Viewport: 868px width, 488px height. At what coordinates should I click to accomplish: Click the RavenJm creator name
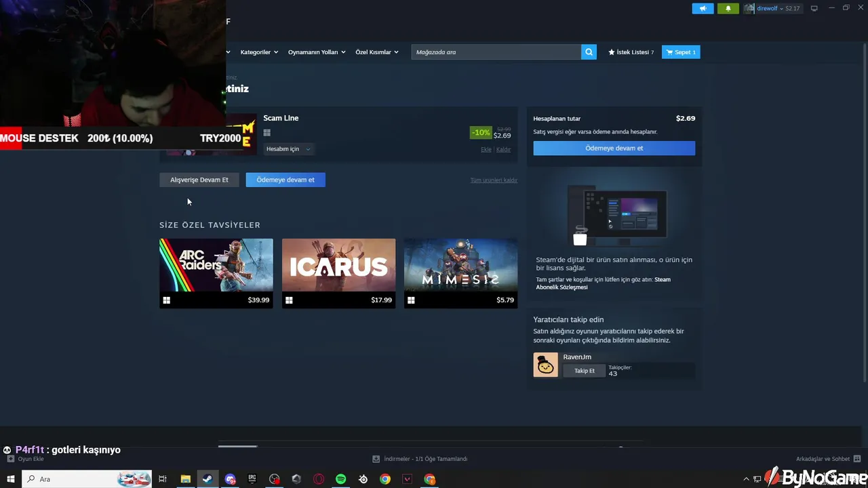(577, 357)
